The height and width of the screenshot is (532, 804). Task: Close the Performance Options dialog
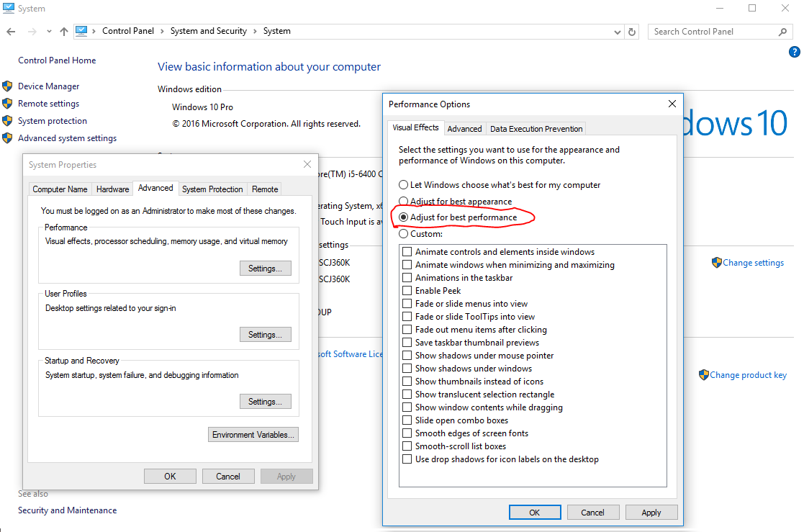(x=672, y=104)
